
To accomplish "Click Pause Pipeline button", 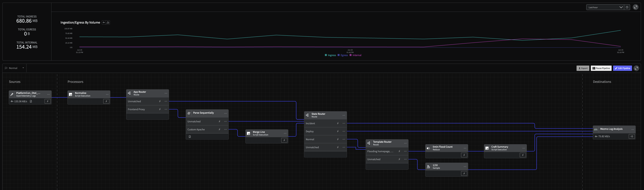I will pos(601,68).
